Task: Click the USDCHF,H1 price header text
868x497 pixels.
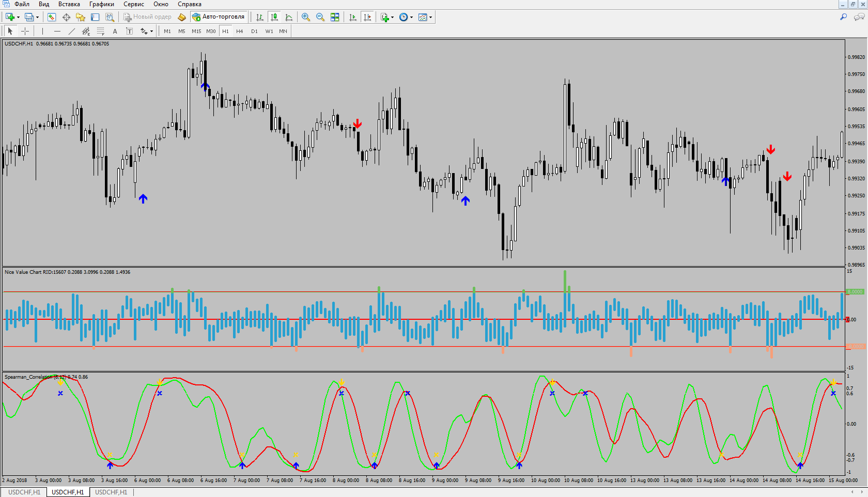Action: coord(57,44)
